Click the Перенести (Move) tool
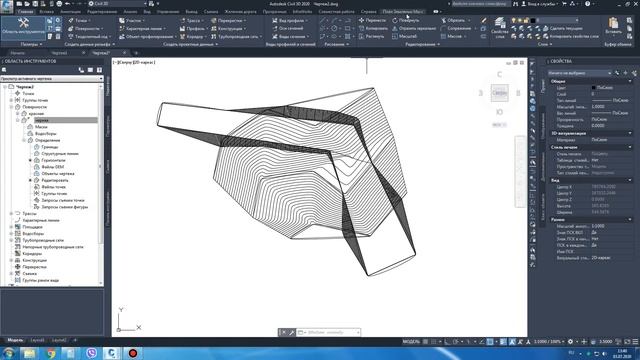640x360 pixels. (372, 20)
